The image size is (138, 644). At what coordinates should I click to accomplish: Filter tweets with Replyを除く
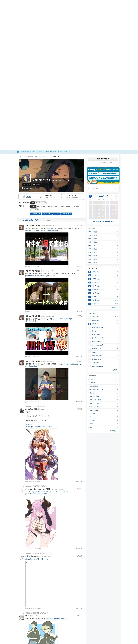coord(41,207)
